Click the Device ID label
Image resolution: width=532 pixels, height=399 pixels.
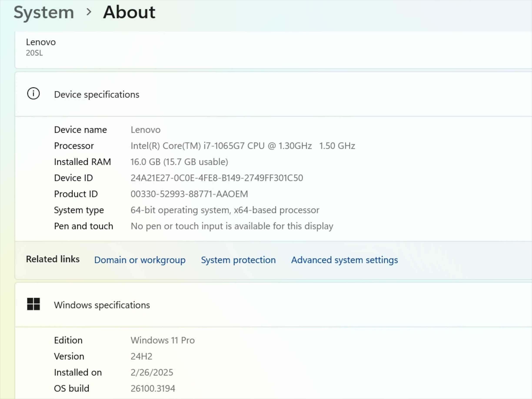pyautogui.click(x=73, y=178)
